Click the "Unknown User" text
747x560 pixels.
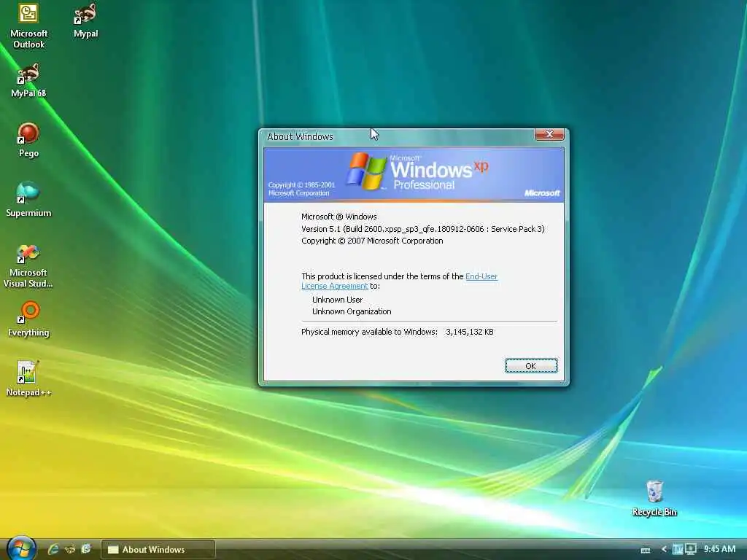pos(337,300)
